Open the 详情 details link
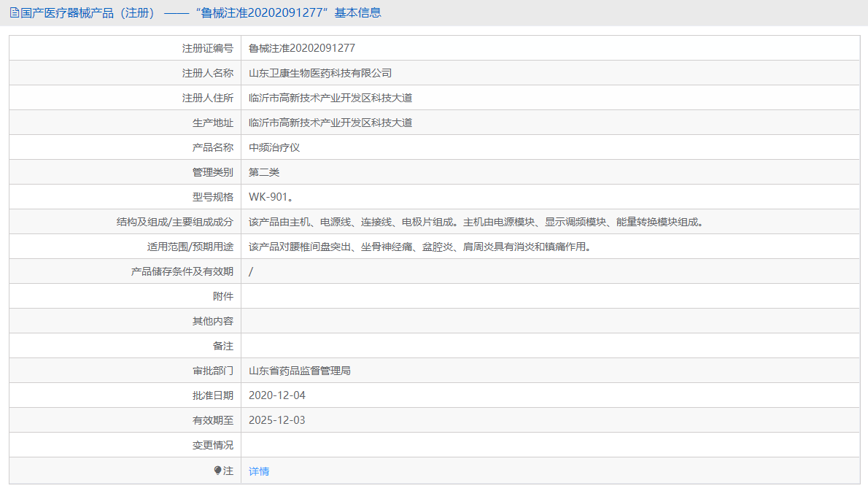Image resolution: width=868 pixels, height=491 pixels. tap(259, 471)
